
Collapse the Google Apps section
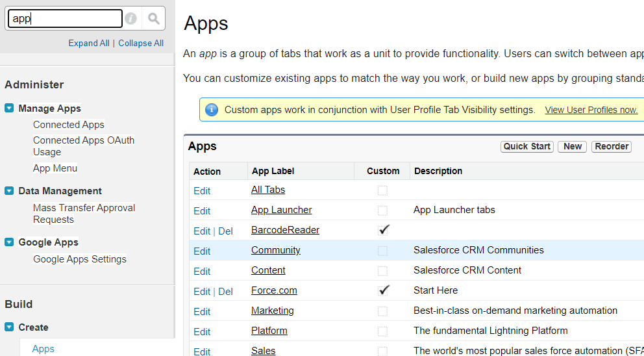[x=9, y=242]
